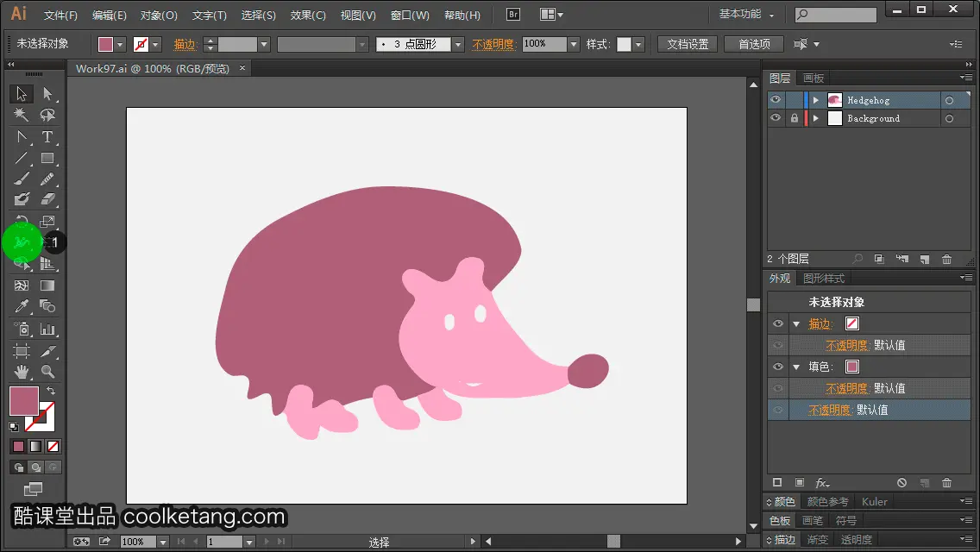
Task: Open the zoom level dropdown at bottom
Action: [163, 542]
